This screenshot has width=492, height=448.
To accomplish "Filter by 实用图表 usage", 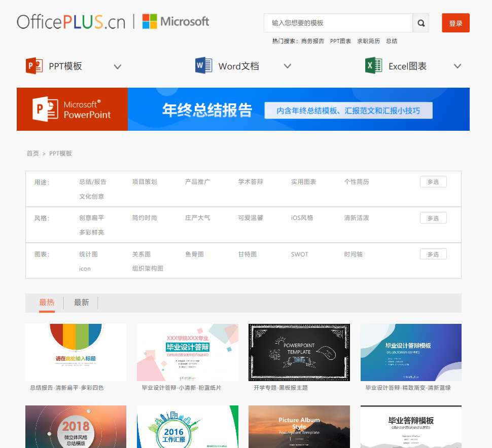I will [303, 182].
